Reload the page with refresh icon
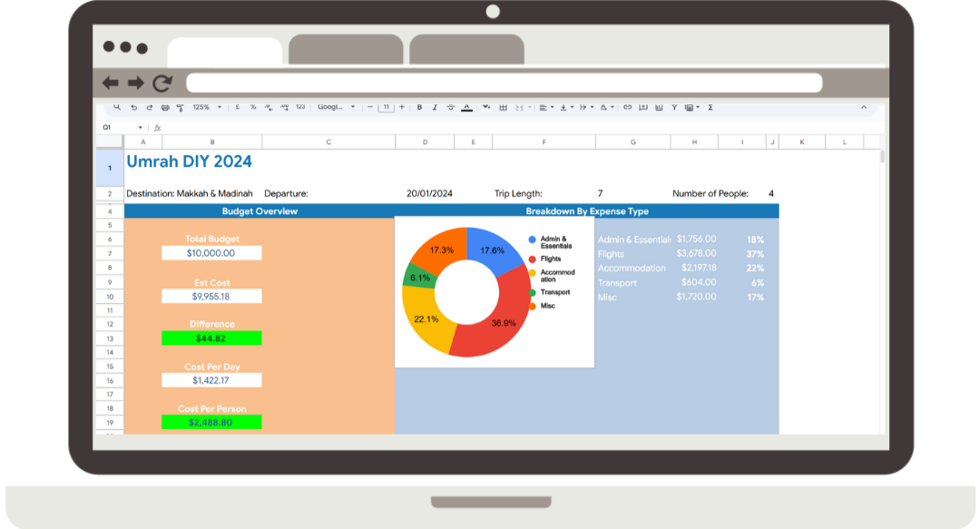Image resolution: width=980 pixels, height=529 pixels. tap(162, 83)
